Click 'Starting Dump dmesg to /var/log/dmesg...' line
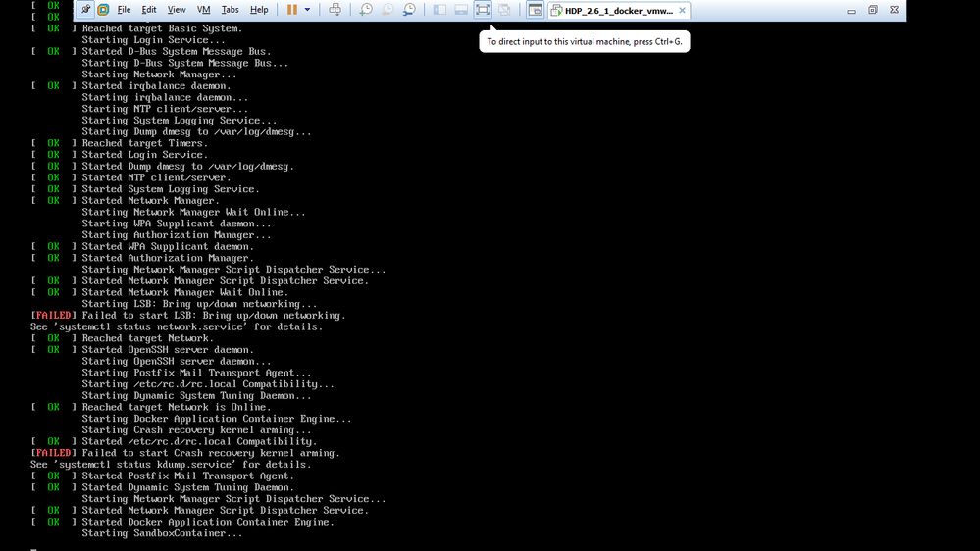 pyautogui.click(x=196, y=131)
